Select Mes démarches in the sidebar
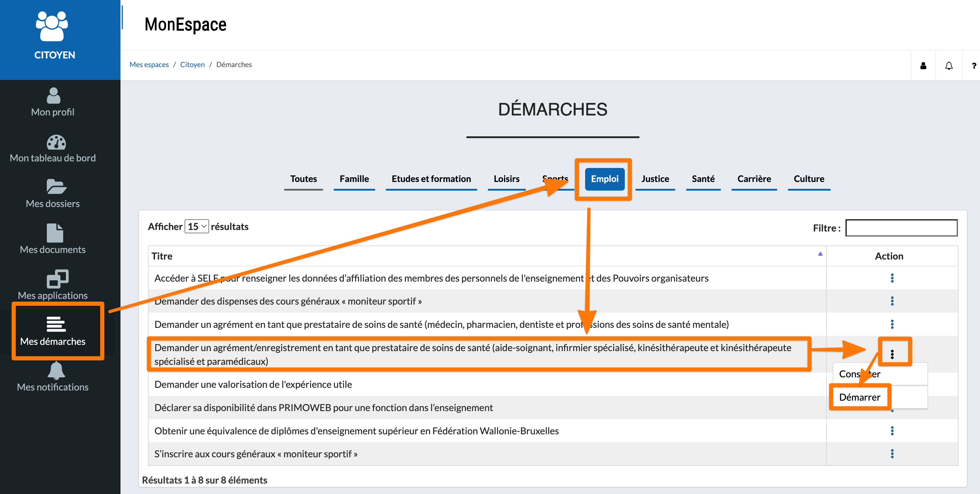 [53, 331]
